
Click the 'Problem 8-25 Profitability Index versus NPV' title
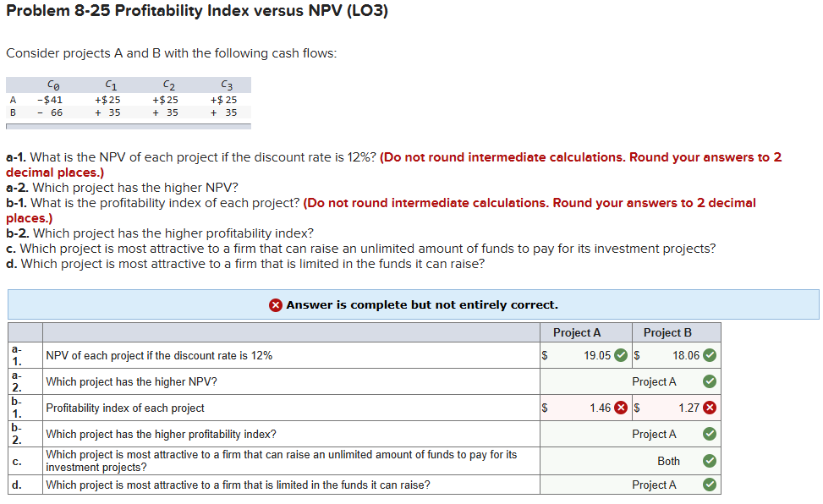pyautogui.click(x=195, y=10)
